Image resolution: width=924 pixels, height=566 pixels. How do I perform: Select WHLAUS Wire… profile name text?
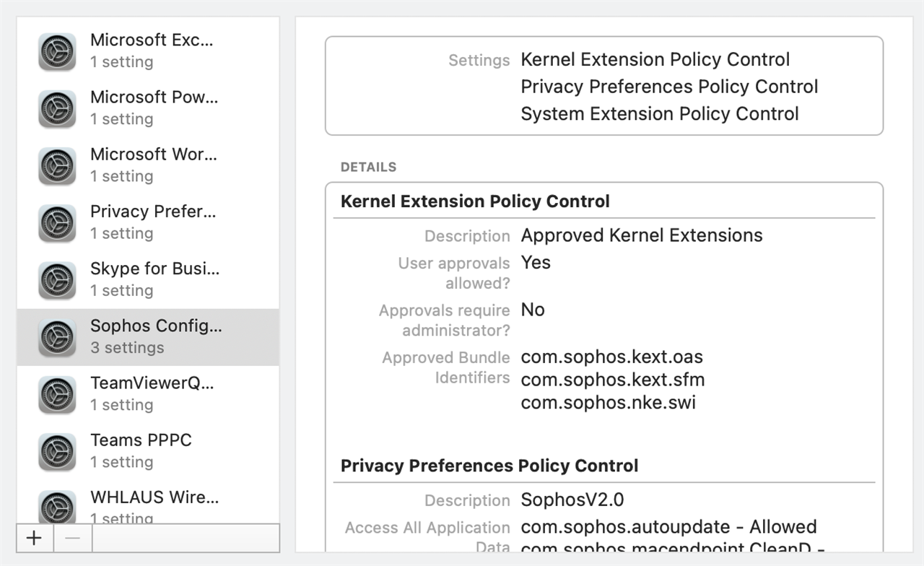[x=154, y=497]
